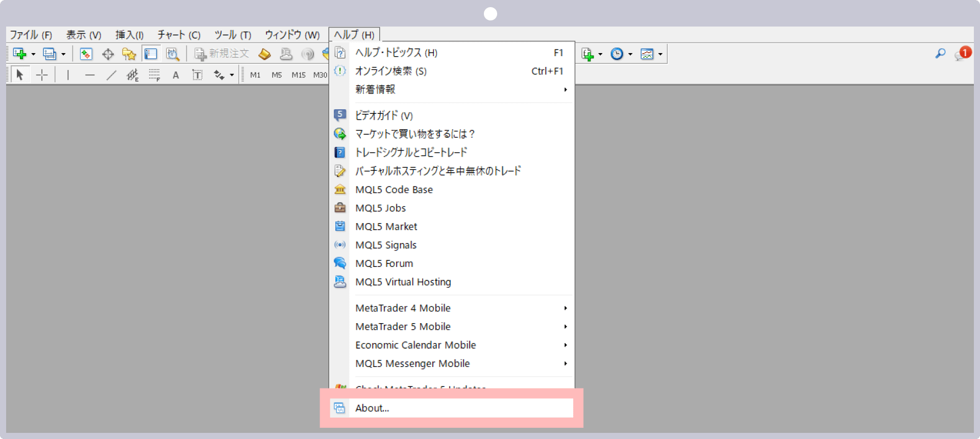Viewport: 980px width, 439px height.
Task: Select the Fibonacci retracement tool
Action: 154,75
